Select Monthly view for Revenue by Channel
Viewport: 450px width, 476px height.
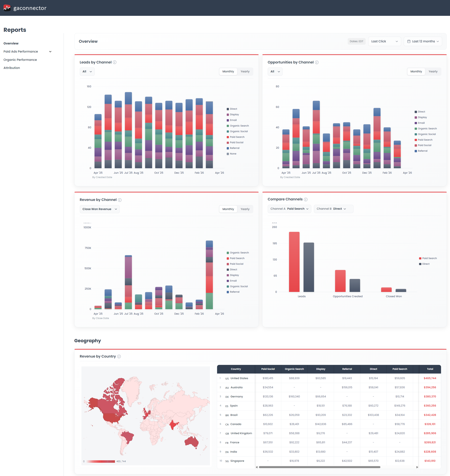point(228,209)
